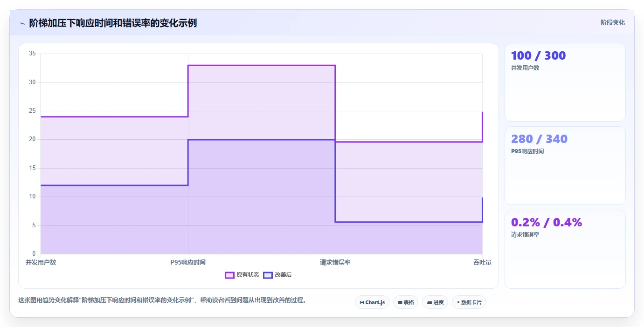
Task: Click the 100 / 300 value text
Action: (538, 55)
